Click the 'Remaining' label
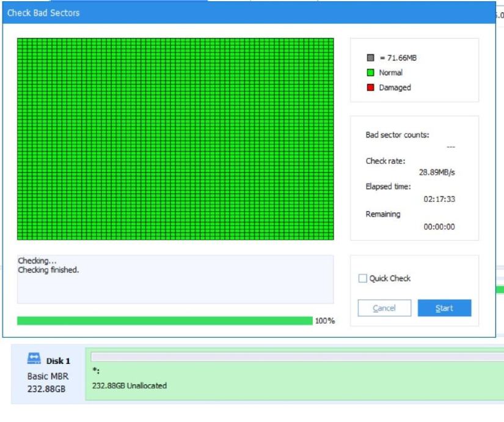The width and height of the screenshot is (504, 422). (x=383, y=214)
